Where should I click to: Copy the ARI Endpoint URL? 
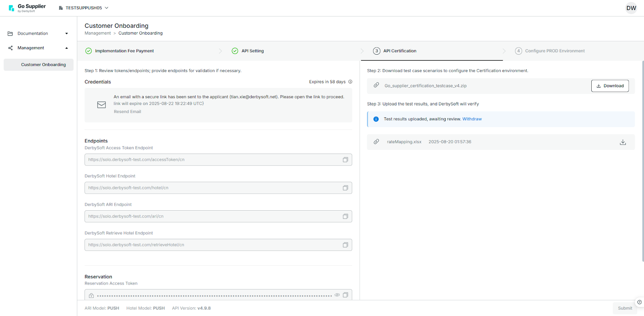tap(345, 216)
